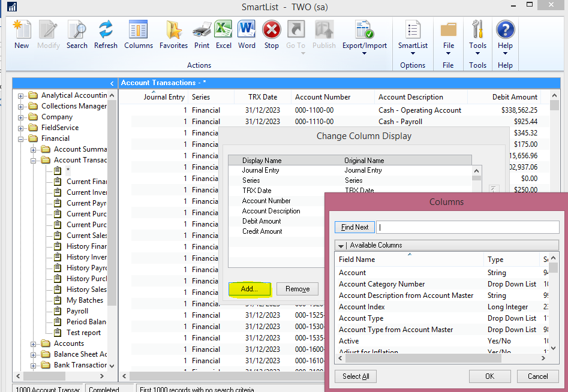Open the Search tool in ribbon
The image size is (568, 392).
click(x=77, y=34)
